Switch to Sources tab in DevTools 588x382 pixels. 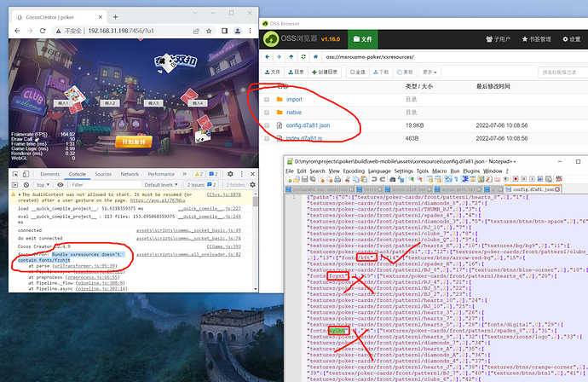click(x=103, y=174)
